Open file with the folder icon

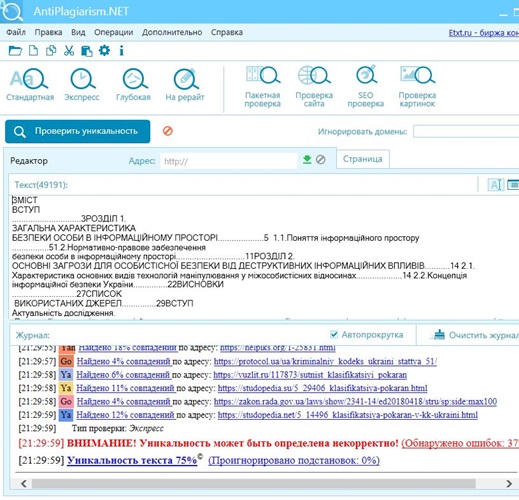click(15, 51)
